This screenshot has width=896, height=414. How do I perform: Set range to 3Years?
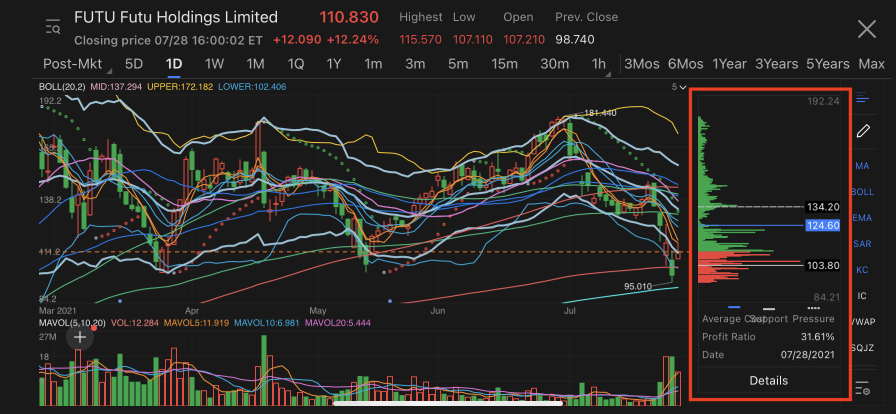click(777, 64)
